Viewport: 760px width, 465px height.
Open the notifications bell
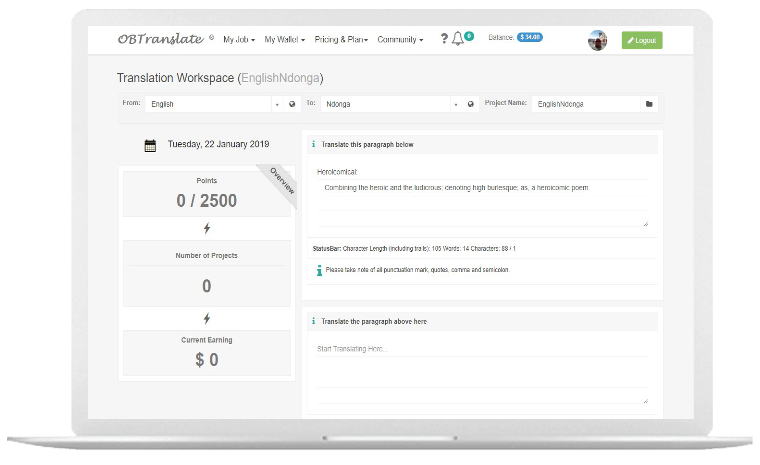pos(458,39)
